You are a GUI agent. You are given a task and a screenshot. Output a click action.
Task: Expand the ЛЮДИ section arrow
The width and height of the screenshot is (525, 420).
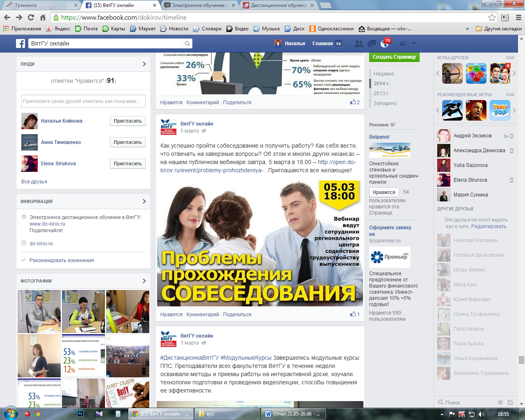click(x=144, y=64)
